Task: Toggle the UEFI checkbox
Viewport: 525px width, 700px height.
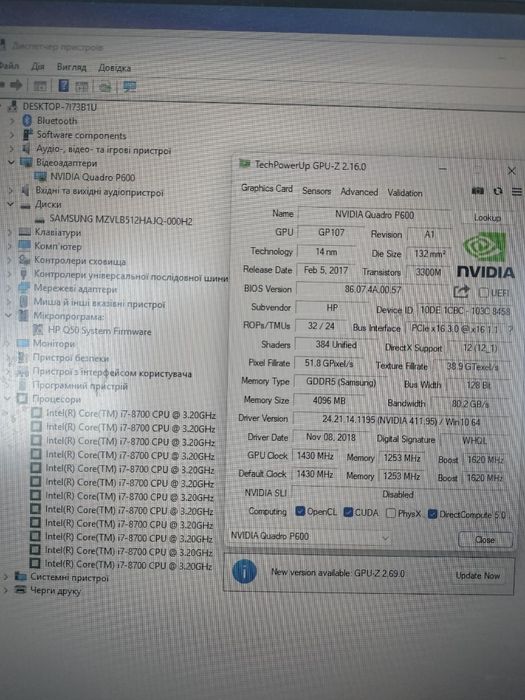Action: (x=483, y=293)
